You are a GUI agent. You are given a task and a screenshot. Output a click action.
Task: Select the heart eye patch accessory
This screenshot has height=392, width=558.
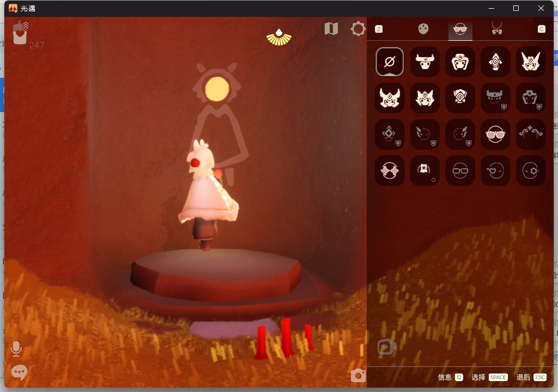[495, 170]
